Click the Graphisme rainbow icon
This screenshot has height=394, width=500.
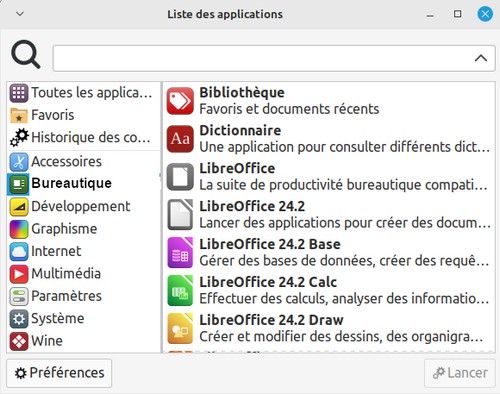click(19, 229)
